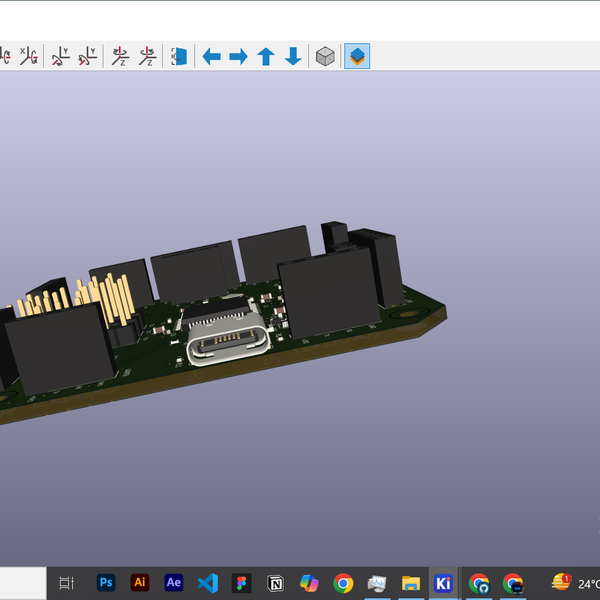The height and width of the screenshot is (600, 600).
Task: Switch to Visual Studio Code in taskbar
Action: pos(208,583)
